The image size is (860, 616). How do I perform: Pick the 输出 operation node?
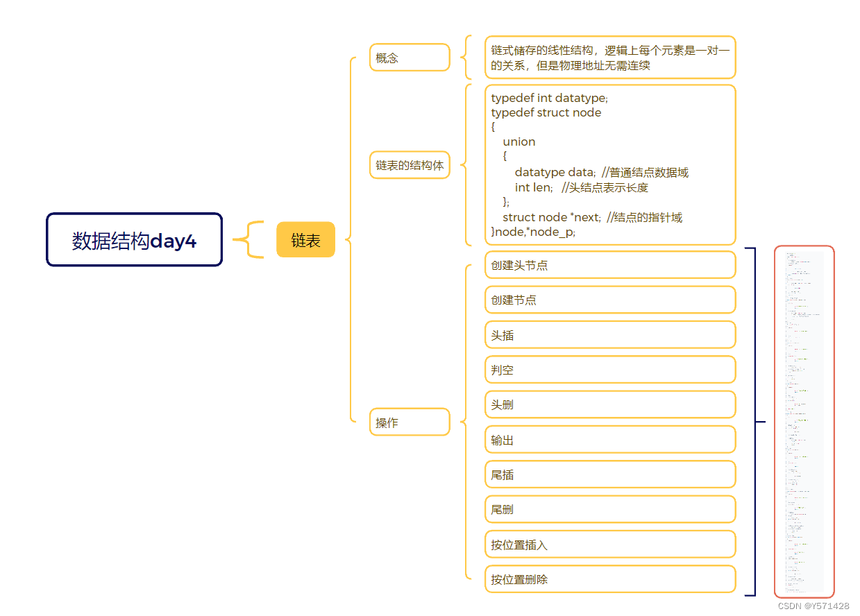coord(610,440)
